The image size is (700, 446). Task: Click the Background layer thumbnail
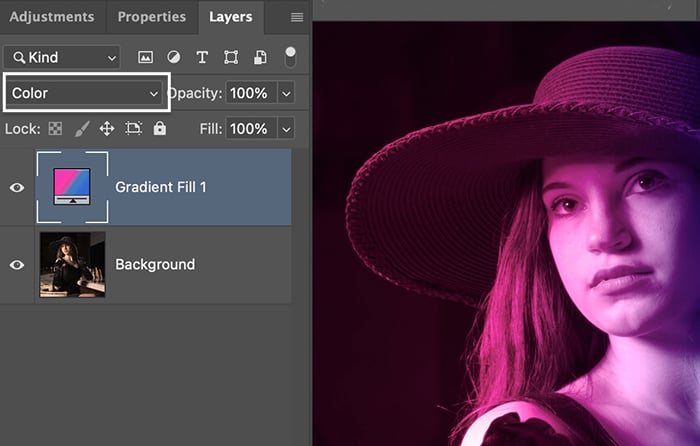point(73,264)
